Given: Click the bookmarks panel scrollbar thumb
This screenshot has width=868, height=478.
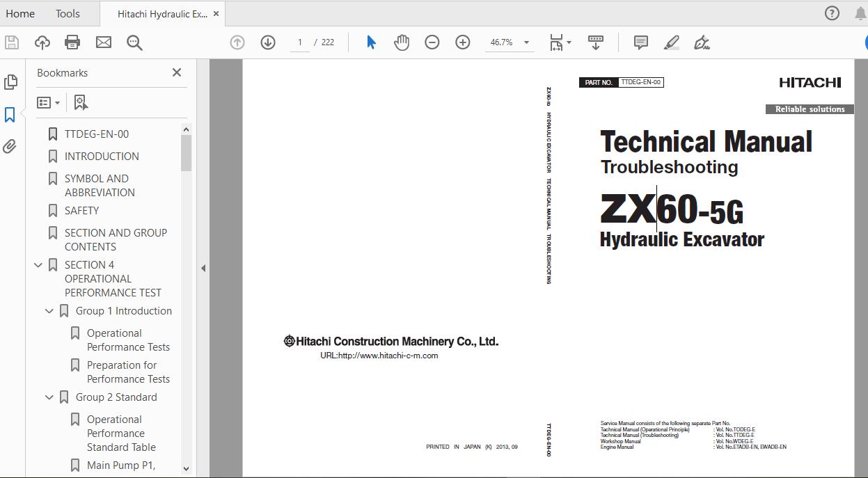Looking at the screenshot, I should tap(186, 153).
